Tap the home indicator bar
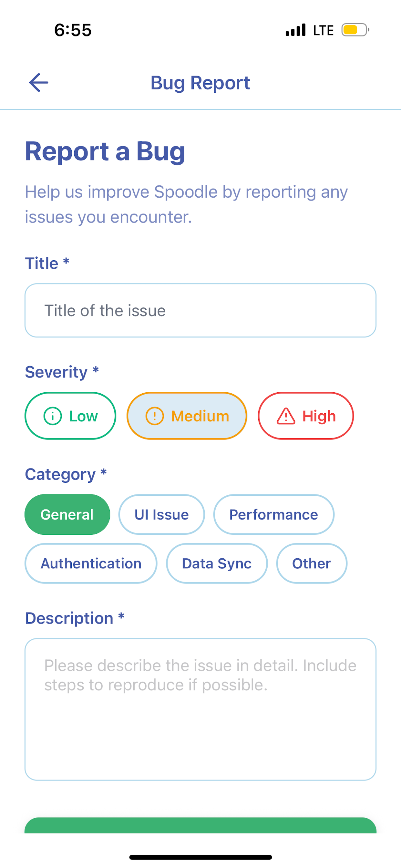 pos(200,857)
